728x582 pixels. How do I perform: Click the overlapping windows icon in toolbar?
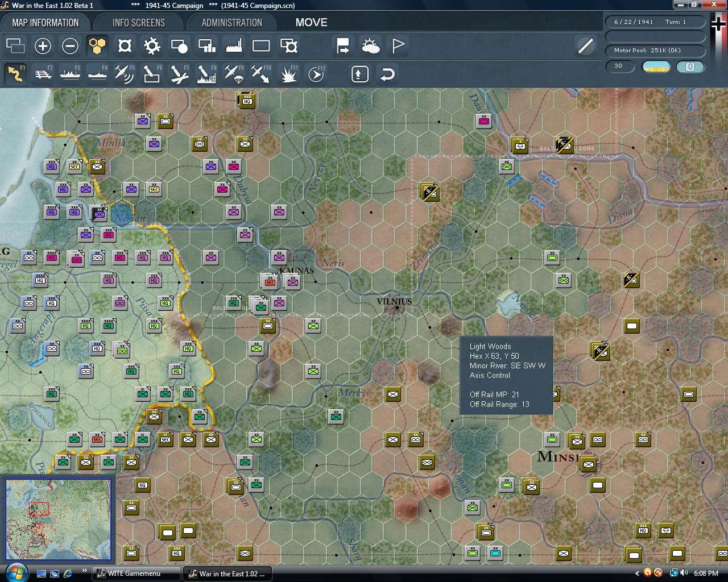click(x=15, y=45)
